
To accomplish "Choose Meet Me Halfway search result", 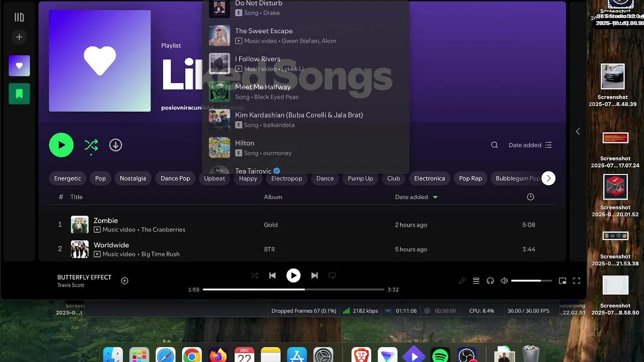I will click(306, 92).
